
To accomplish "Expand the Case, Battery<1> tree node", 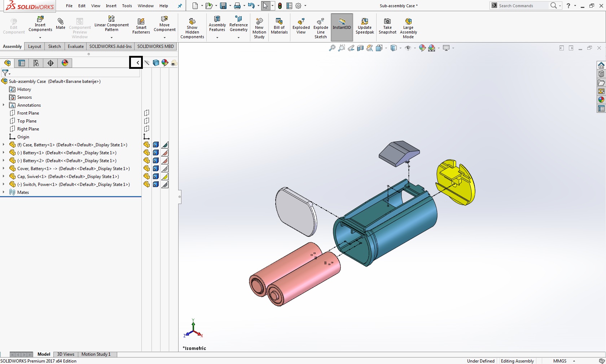I will tap(4, 145).
